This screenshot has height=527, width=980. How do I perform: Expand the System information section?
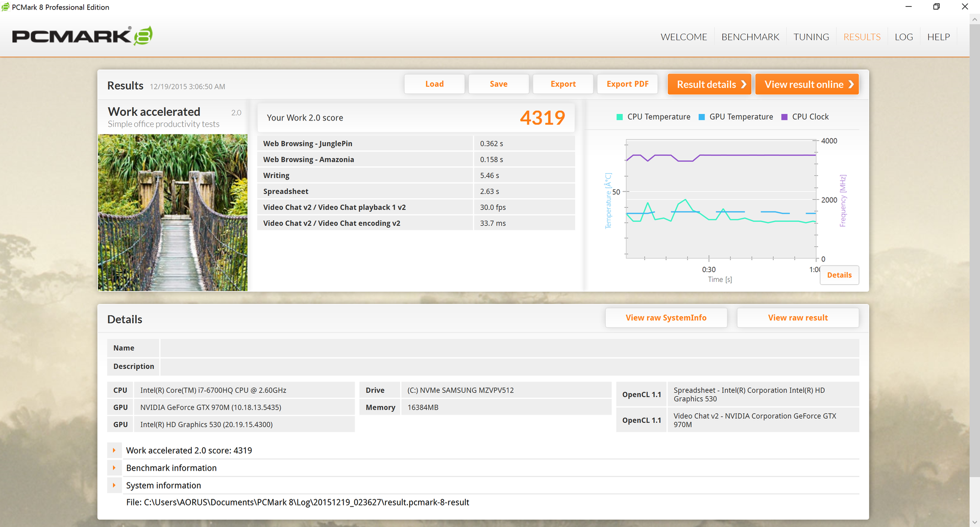(x=114, y=485)
